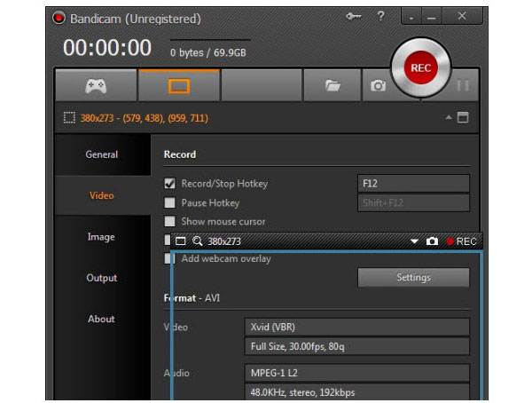Click the Settings button under Record
The width and height of the screenshot is (532, 403).
[413, 277]
